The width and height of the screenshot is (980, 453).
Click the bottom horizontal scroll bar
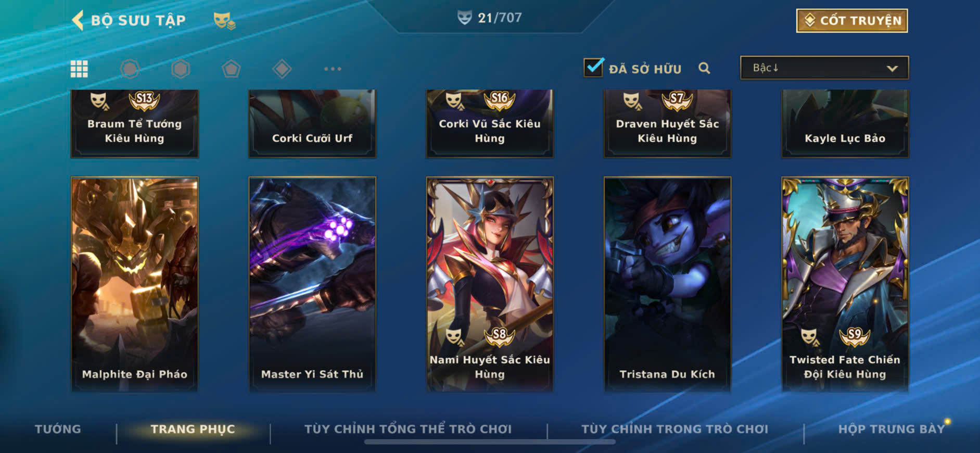pos(490,442)
